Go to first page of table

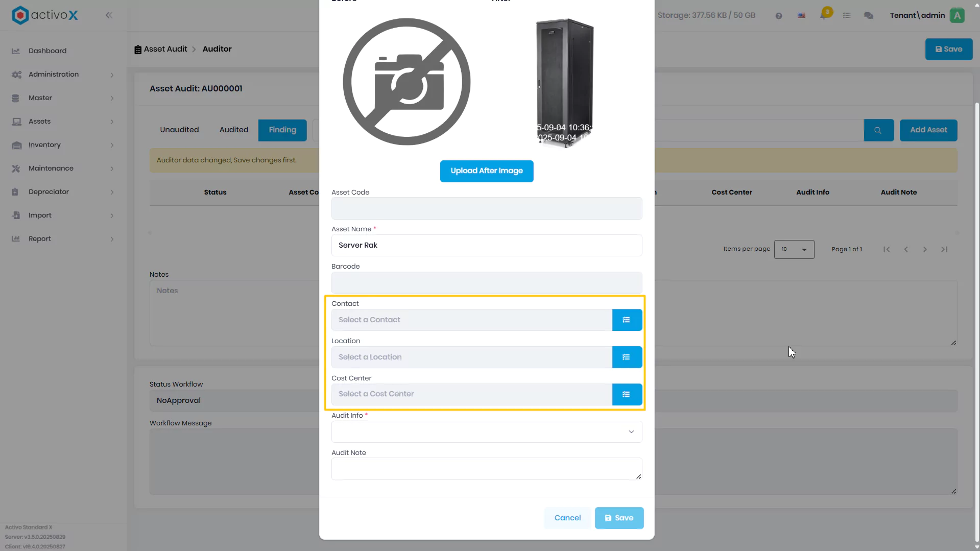coord(887,249)
